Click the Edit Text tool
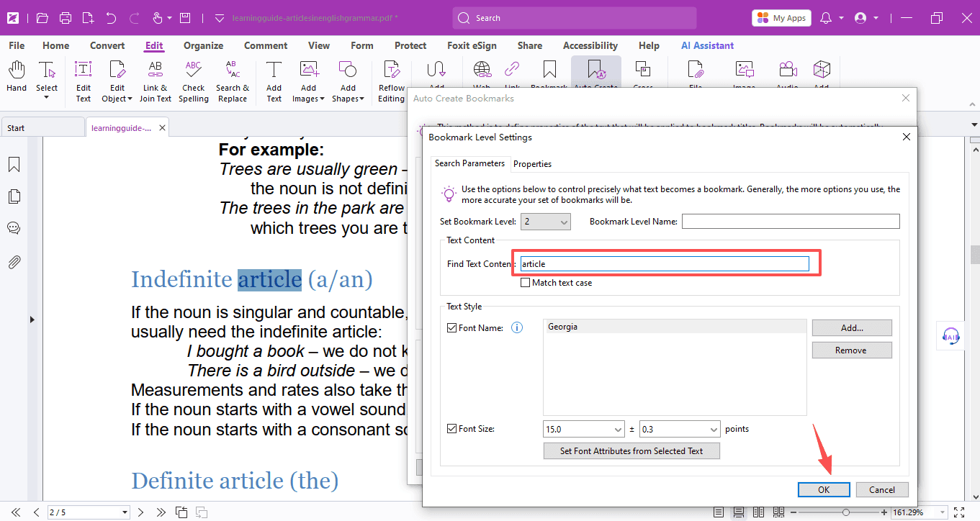The image size is (980, 521). click(84, 81)
